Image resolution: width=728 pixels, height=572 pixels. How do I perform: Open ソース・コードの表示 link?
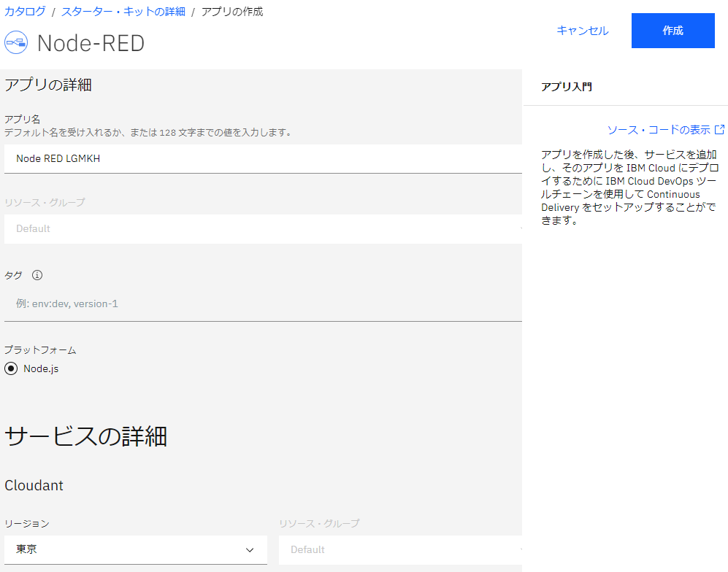pyautogui.click(x=659, y=130)
